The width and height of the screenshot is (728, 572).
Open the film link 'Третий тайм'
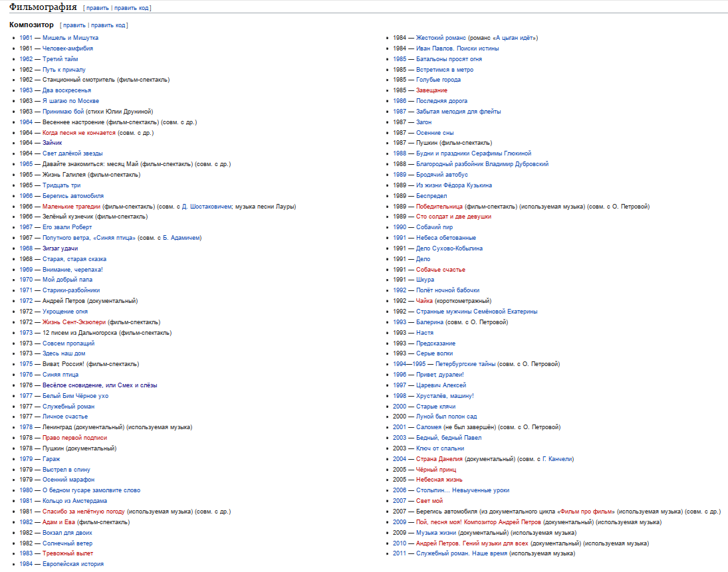tap(61, 59)
